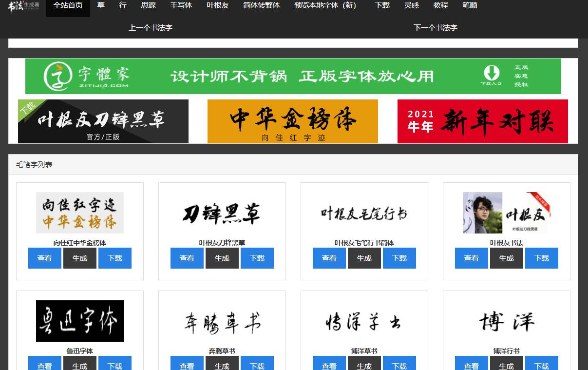Click the 叶根友书法 font name text
588x370 pixels.
(x=507, y=243)
